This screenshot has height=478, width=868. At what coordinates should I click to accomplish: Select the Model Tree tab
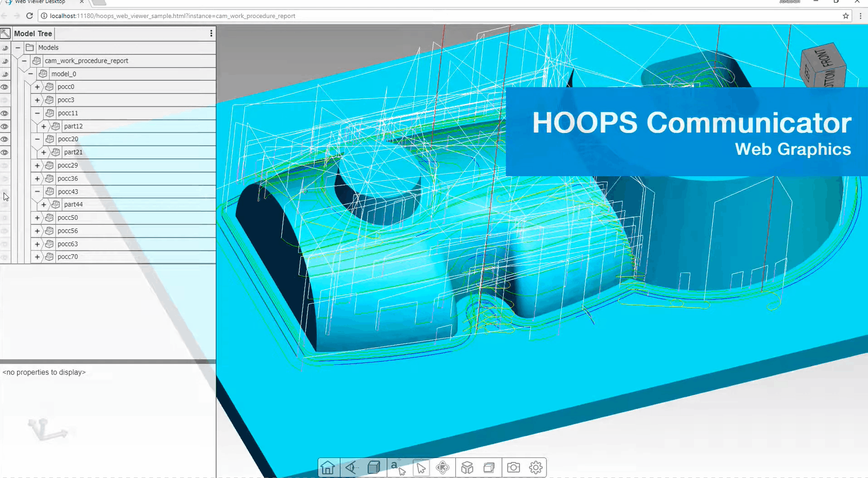coord(33,33)
